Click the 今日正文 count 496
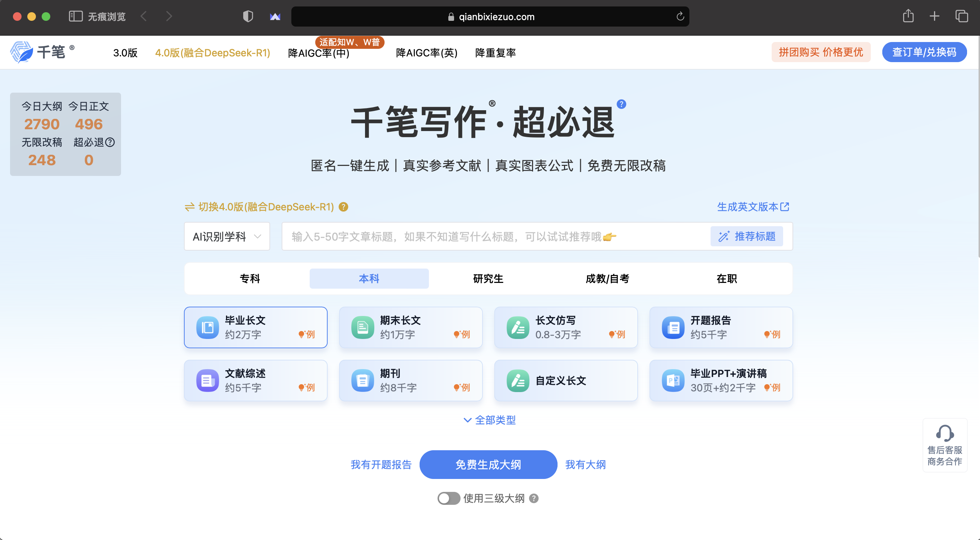The image size is (980, 540). click(89, 124)
